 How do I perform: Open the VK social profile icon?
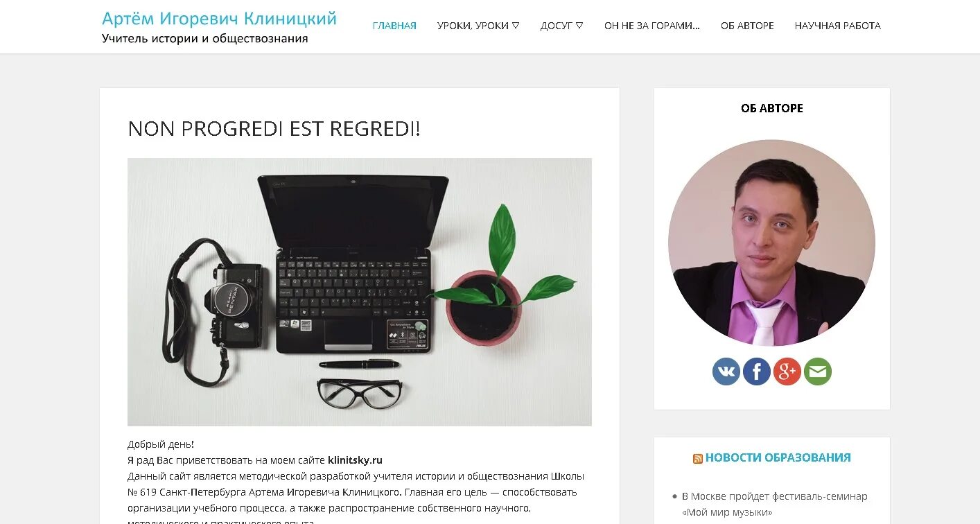pos(726,372)
